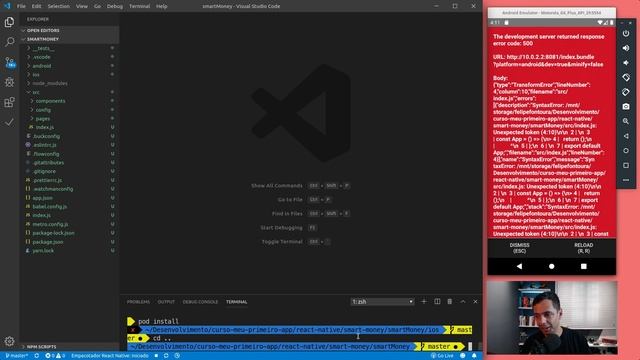The image size is (640, 360).
Task: Click emulator power button
Action: (626, 33)
